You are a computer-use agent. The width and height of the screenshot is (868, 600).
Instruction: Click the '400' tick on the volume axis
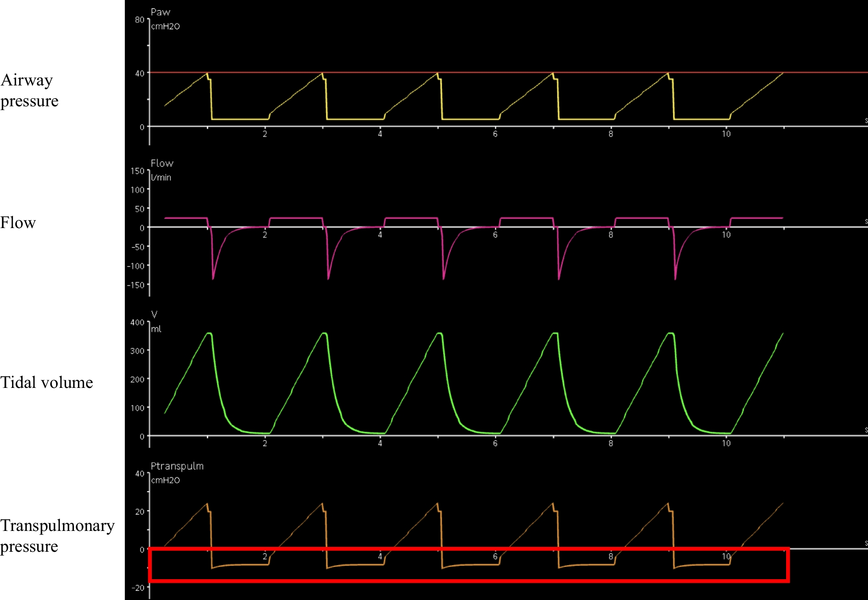(x=137, y=322)
